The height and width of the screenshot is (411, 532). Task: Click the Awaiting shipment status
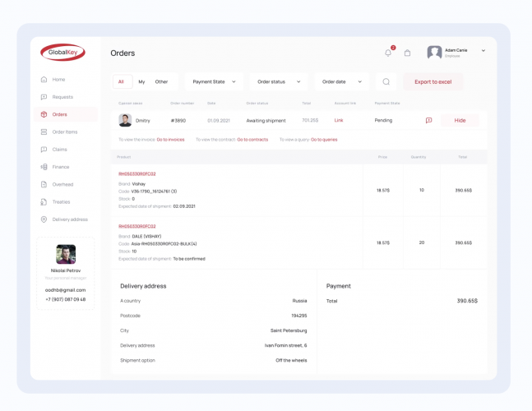tap(266, 120)
